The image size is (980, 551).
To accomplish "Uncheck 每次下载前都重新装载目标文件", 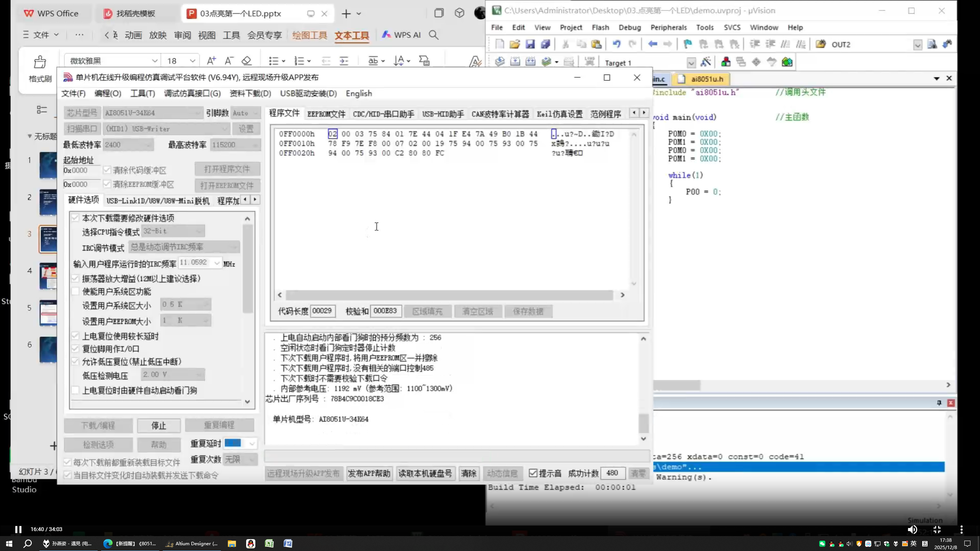I will coord(67,462).
